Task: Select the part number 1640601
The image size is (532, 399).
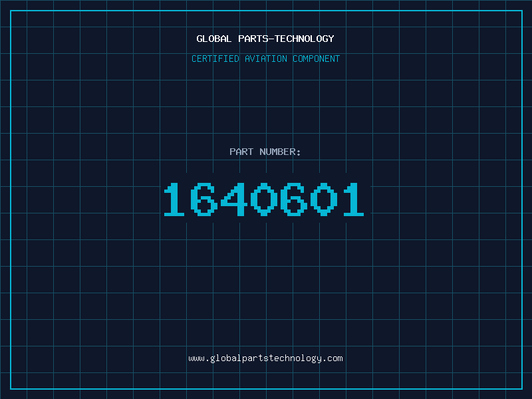Action: pos(264,199)
